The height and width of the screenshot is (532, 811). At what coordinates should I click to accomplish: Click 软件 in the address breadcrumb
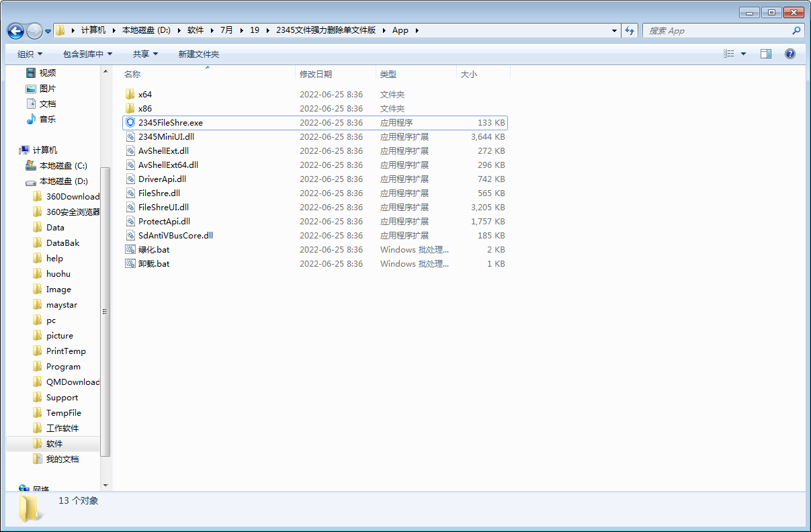(x=196, y=30)
